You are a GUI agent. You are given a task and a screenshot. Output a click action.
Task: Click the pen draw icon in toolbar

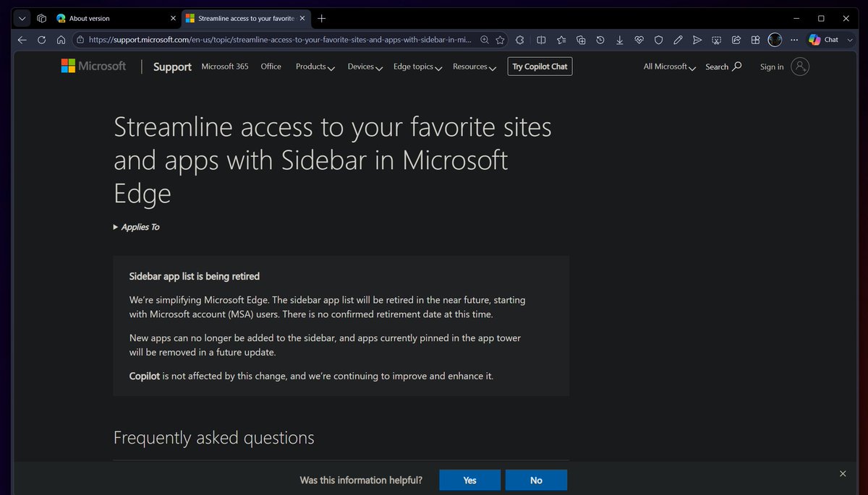(x=678, y=40)
